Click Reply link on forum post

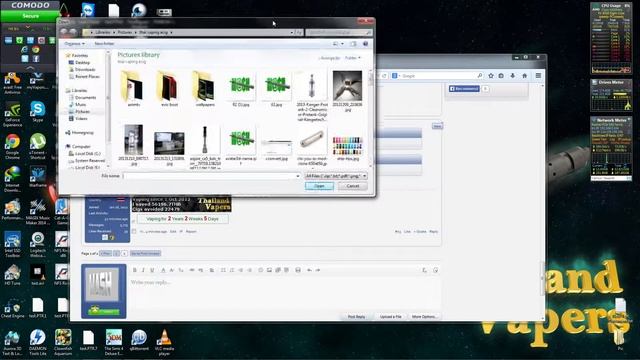coord(433,231)
